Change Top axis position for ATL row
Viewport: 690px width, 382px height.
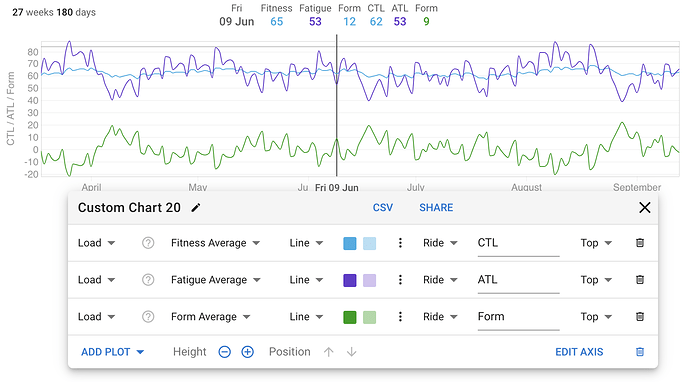coord(596,280)
